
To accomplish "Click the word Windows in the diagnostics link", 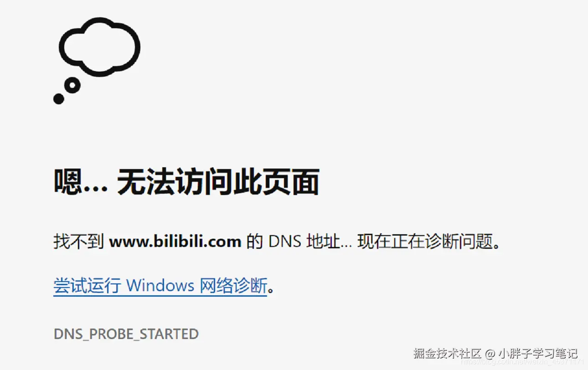I will 160,286.
